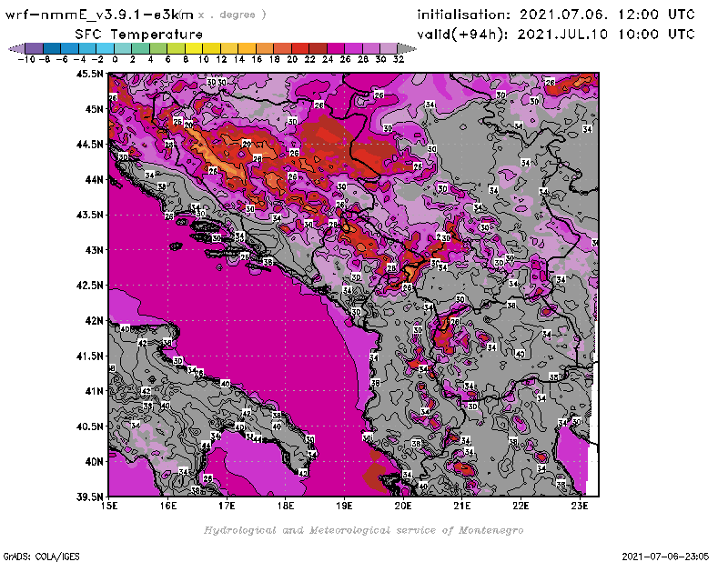Click the 15E longitude axis label
Image resolution: width=728 pixels, height=562 pixels.
[x=108, y=506]
